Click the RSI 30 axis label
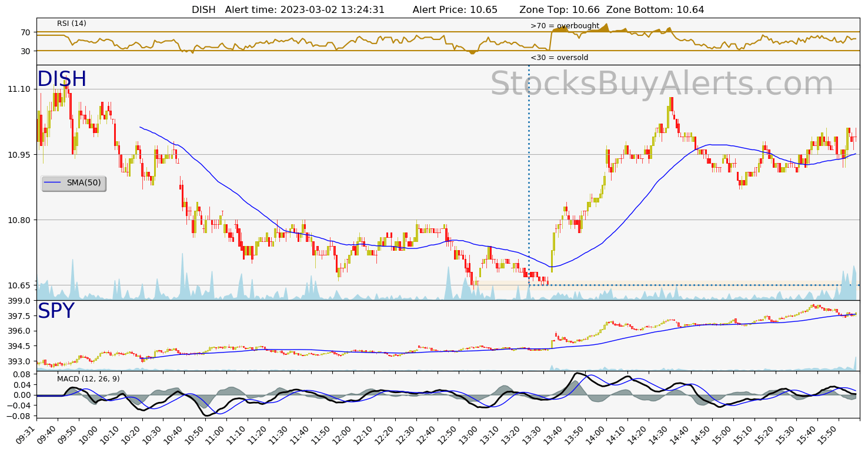This screenshot has width=868, height=452. click(25, 51)
